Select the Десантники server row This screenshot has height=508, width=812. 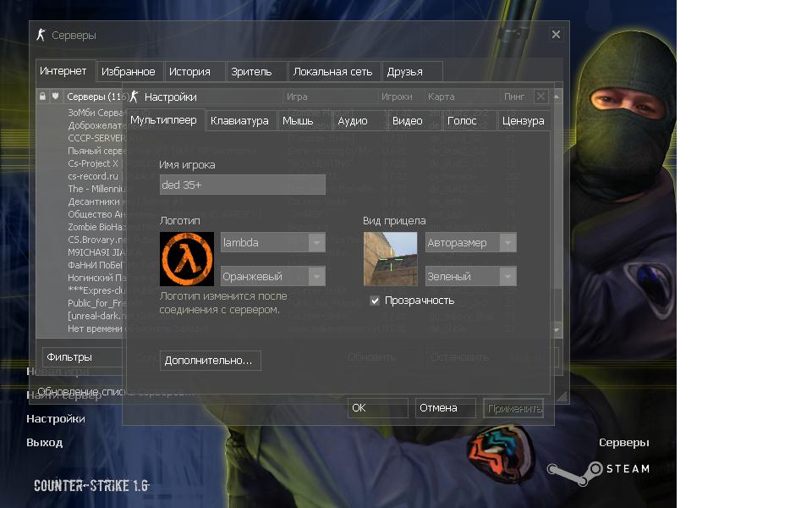(x=96, y=202)
